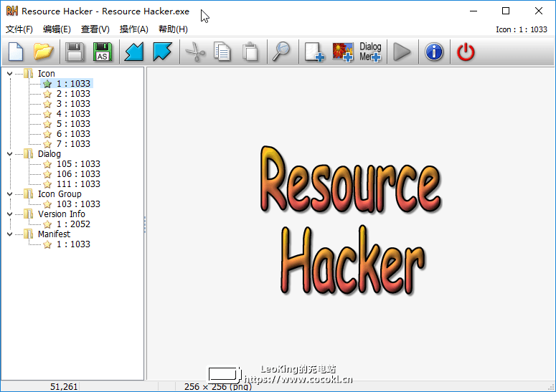The width and height of the screenshot is (556, 392).
Task: Select Icon Group resource 103 : 1033
Action: [x=78, y=204]
